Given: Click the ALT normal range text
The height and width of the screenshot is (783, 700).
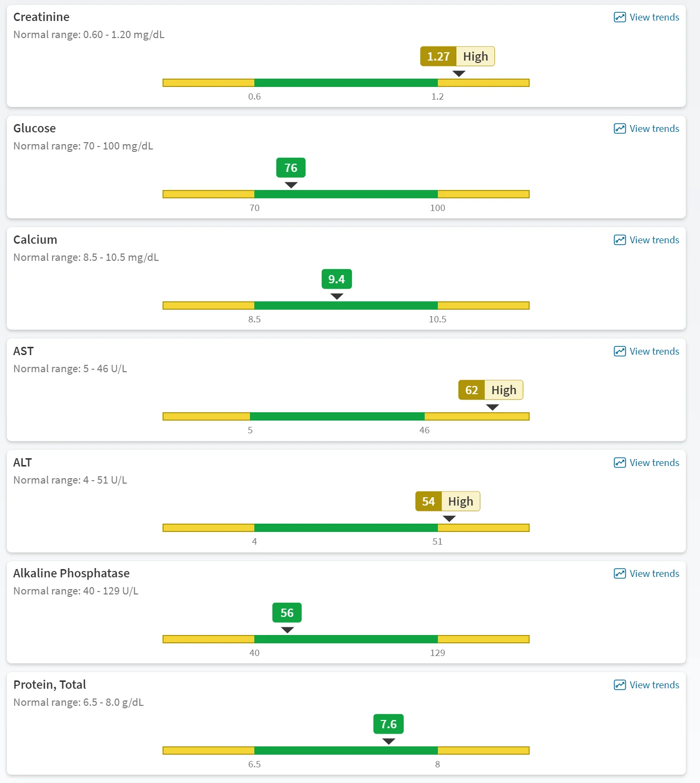Looking at the screenshot, I should [x=70, y=480].
